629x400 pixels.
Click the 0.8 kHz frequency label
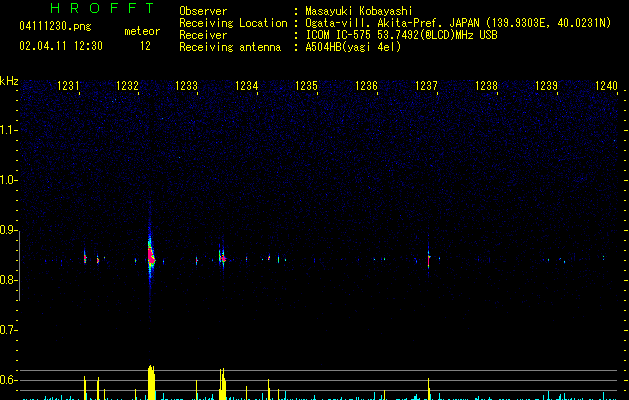click(8, 280)
